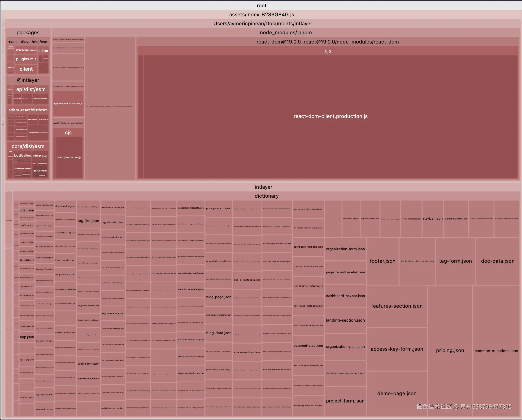
Task: Expand the node_modules/.pnpm group header
Action: point(285,32)
